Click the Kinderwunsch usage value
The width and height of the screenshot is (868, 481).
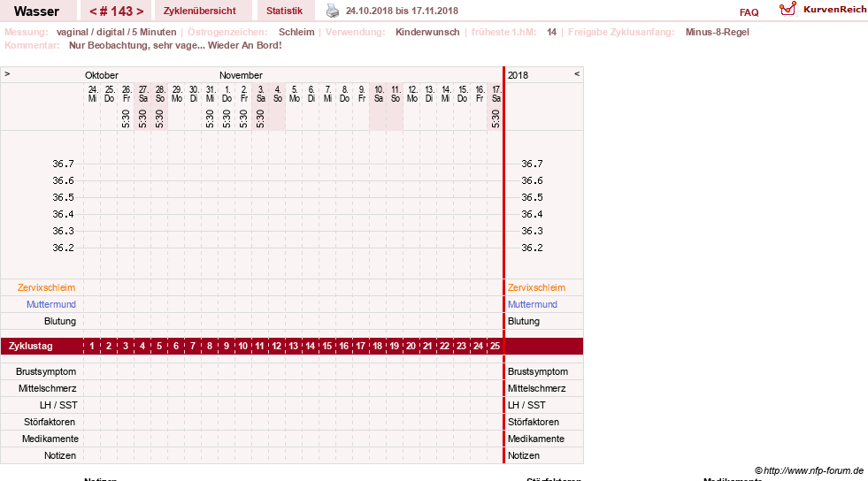427,32
